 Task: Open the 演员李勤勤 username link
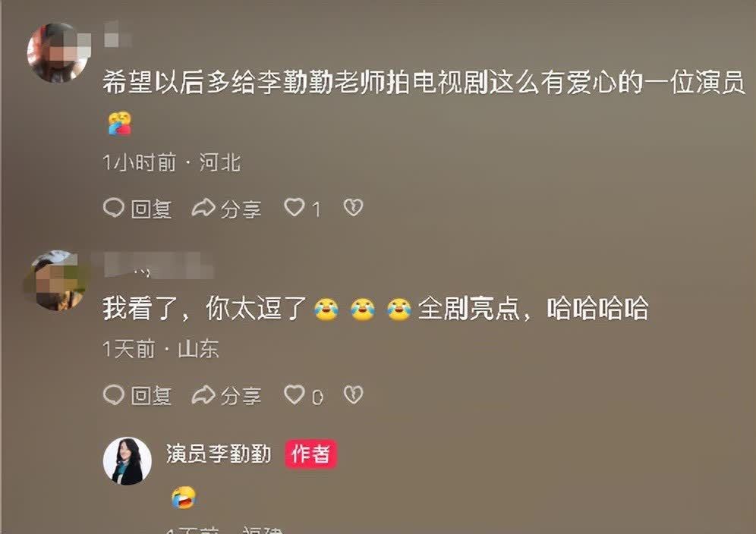point(219,454)
